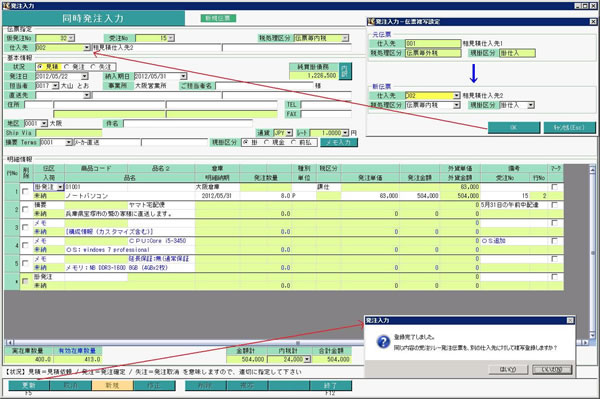Tick the マーク checkbox on row 2
Screen dimensions: 600x399
pyautogui.click(x=554, y=205)
